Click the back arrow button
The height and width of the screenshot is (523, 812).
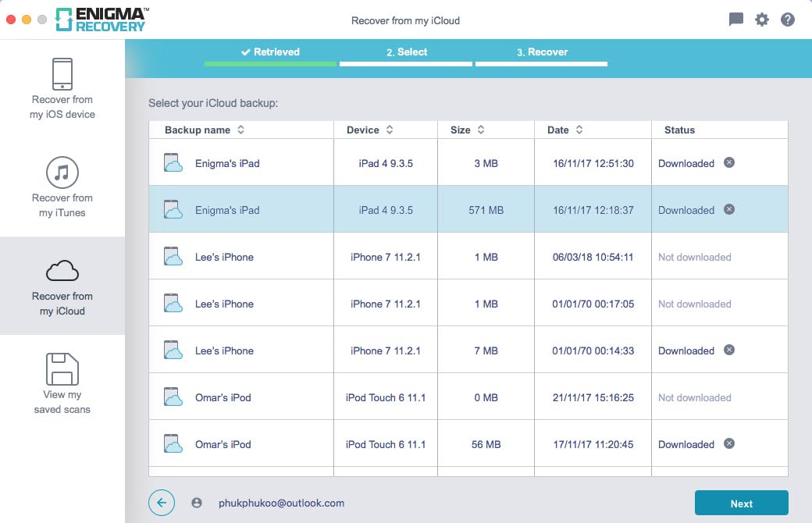(x=162, y=503)
